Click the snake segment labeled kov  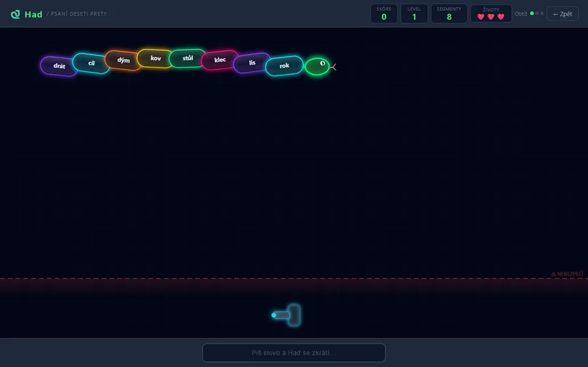155,58
